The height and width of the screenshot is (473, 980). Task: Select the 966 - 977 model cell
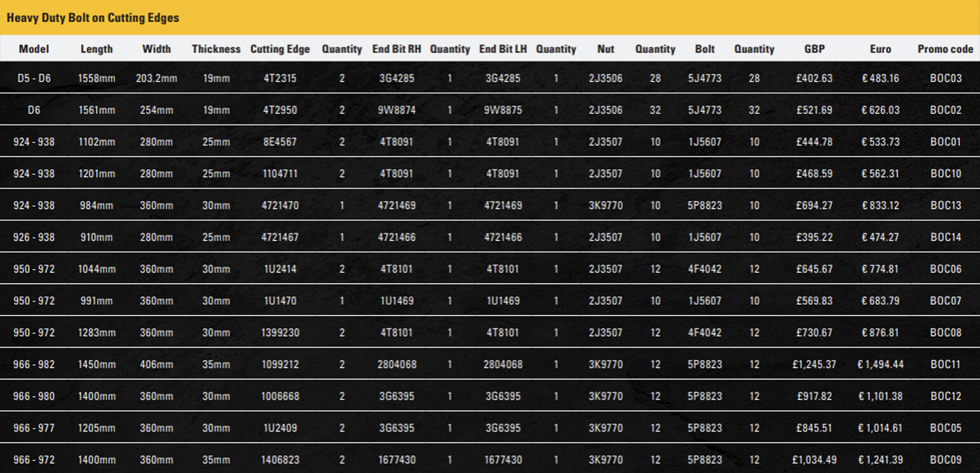[x=34, y=428]
